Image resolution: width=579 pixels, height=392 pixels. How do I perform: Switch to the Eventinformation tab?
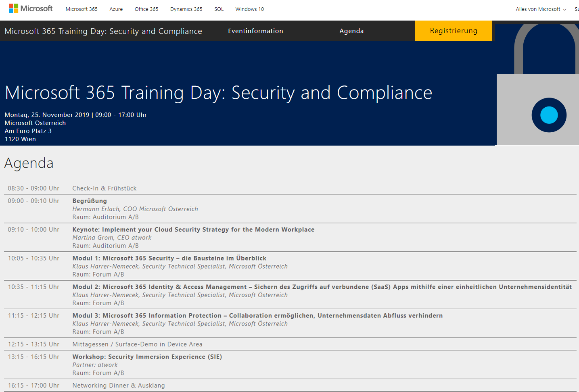point(255,31)
